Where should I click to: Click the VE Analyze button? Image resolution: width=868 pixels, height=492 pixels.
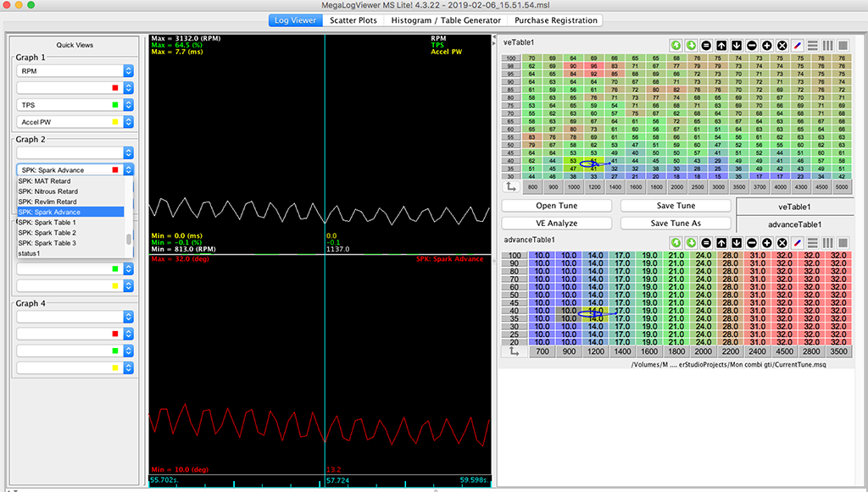pos(556,224)
